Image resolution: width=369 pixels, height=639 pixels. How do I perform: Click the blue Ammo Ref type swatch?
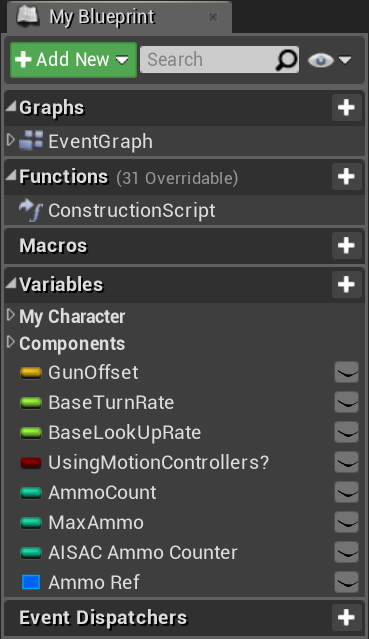[x=31, y=582]
